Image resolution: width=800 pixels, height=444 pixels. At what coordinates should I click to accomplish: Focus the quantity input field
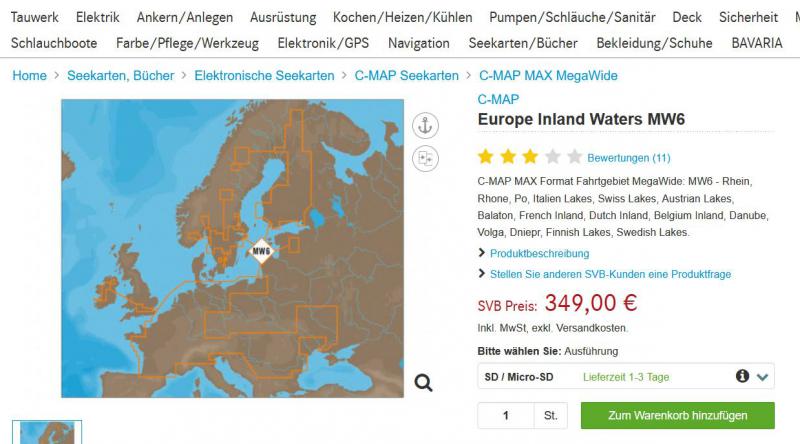coord(506,415)
